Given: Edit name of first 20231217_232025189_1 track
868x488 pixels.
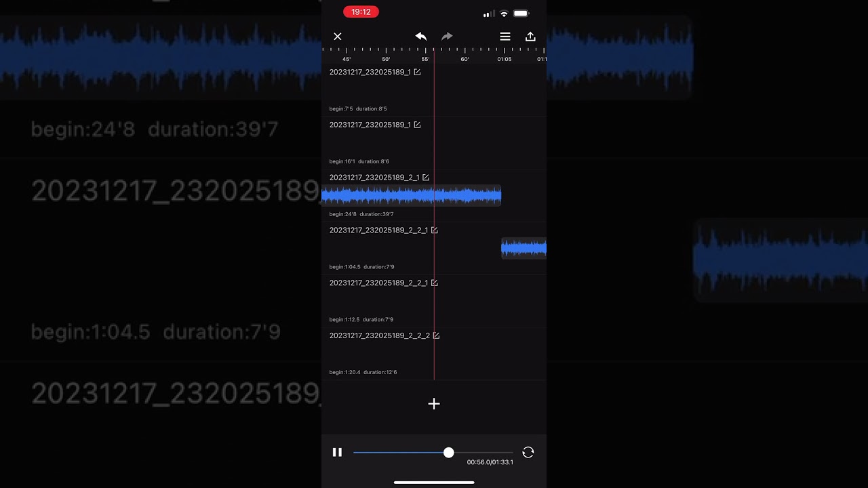Looking at the screenshot, I should [x=417, y=72].
